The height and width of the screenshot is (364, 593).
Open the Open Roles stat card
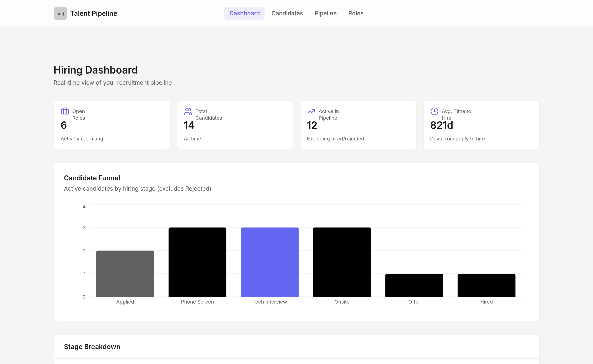[x=112, y=125]
